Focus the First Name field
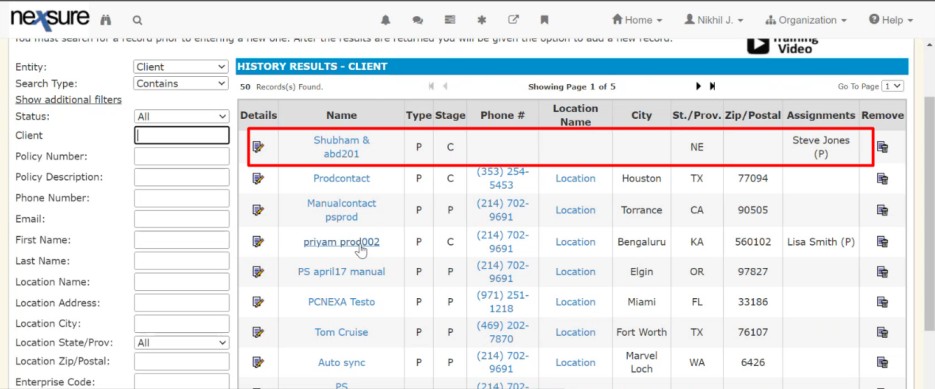 point(181,240)
